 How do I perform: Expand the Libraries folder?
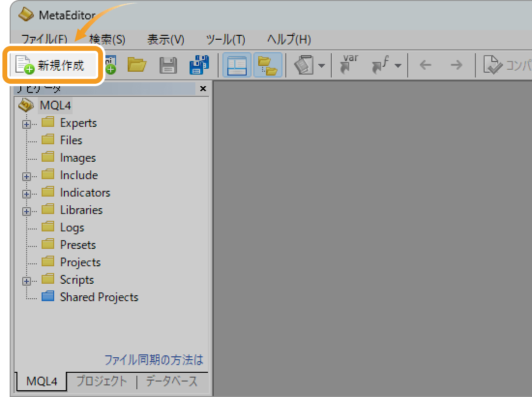tap(27, 211)
